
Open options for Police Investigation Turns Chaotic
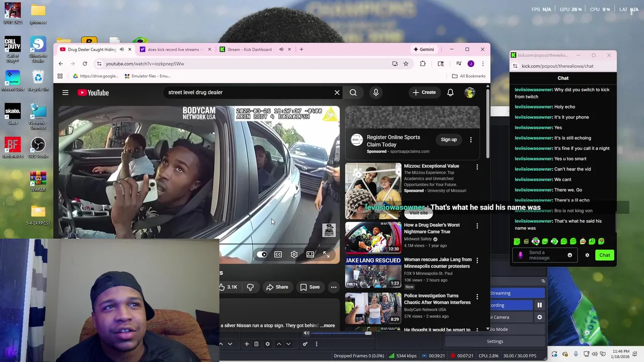click(x=477, y=297)
